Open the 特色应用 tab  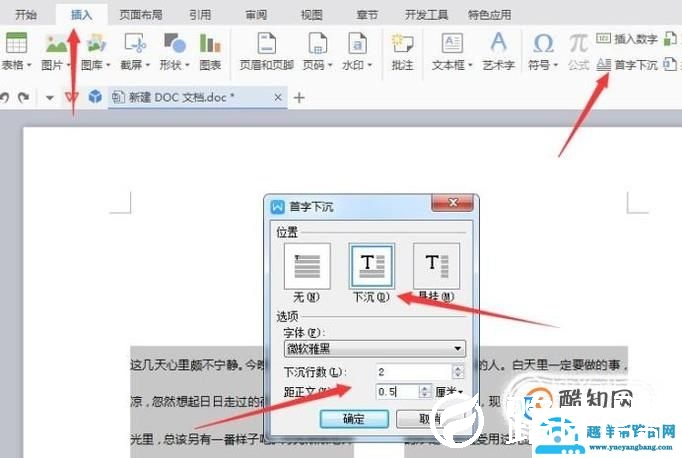489,15
